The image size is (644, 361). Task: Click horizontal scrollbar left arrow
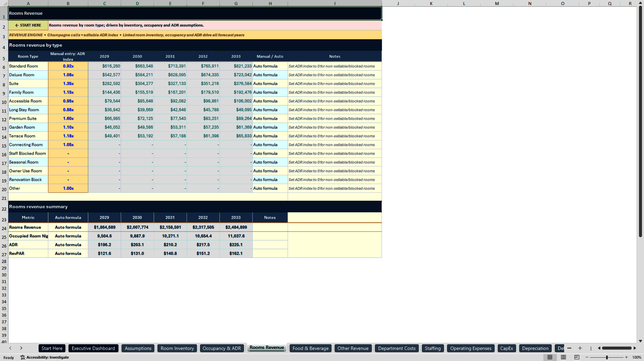tap(599, 348)
